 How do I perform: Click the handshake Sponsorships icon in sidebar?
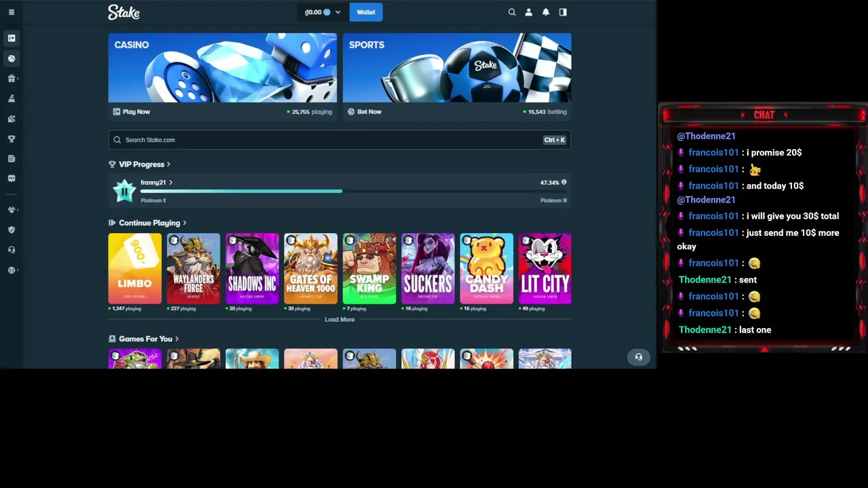(12, 210)
